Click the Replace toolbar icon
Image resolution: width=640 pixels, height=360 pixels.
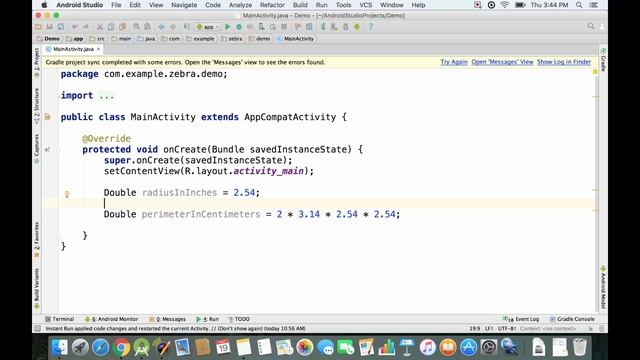coord(148,27)
